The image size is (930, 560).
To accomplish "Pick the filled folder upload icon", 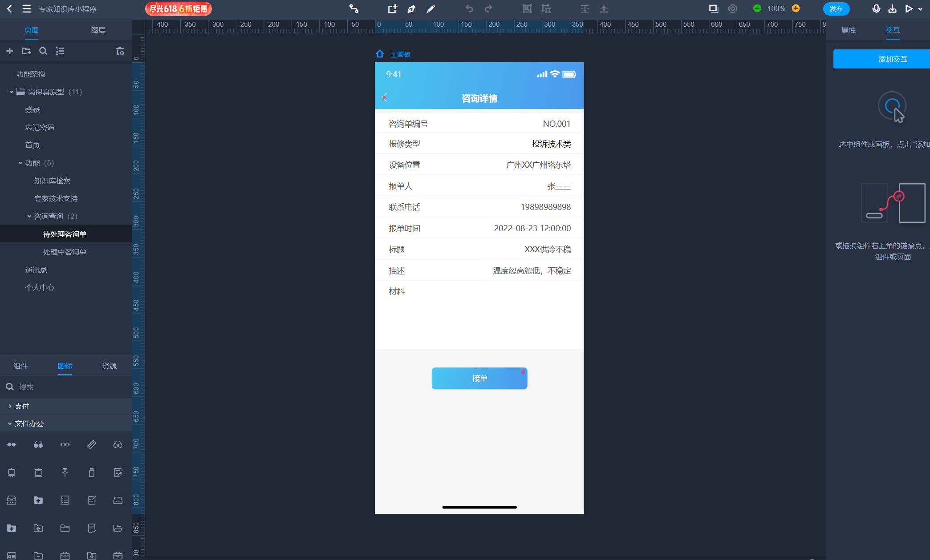I will (38, 500).
